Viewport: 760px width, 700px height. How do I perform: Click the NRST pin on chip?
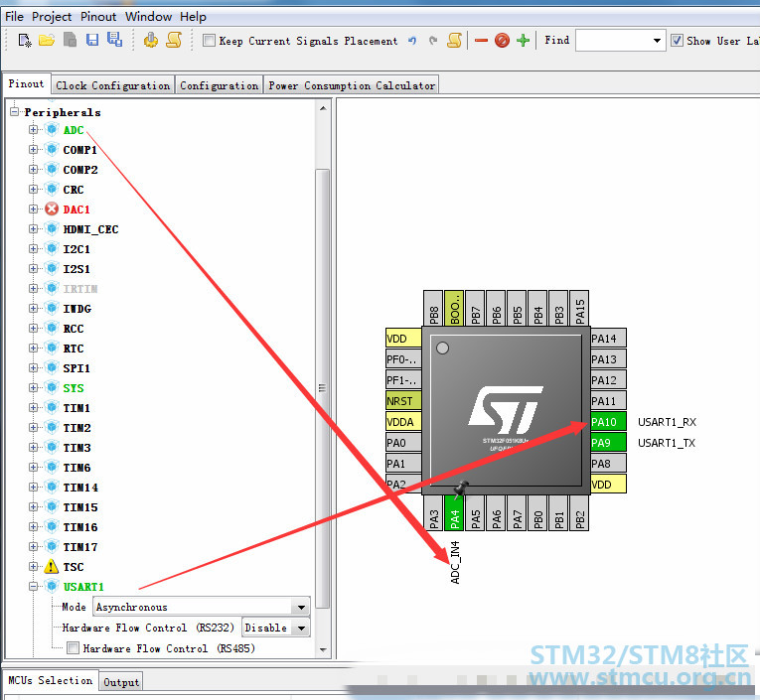pyautogui.click(x=403, y=401)
